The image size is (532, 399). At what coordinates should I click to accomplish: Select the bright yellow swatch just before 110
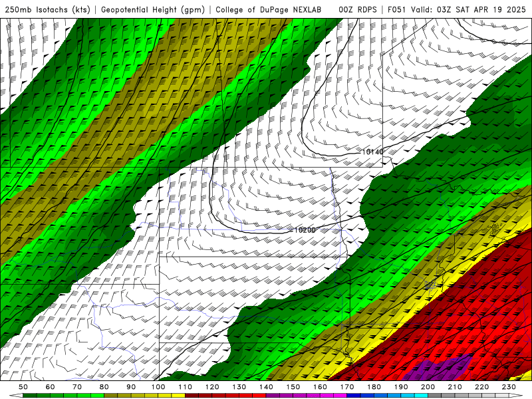(x=178, y=396)
